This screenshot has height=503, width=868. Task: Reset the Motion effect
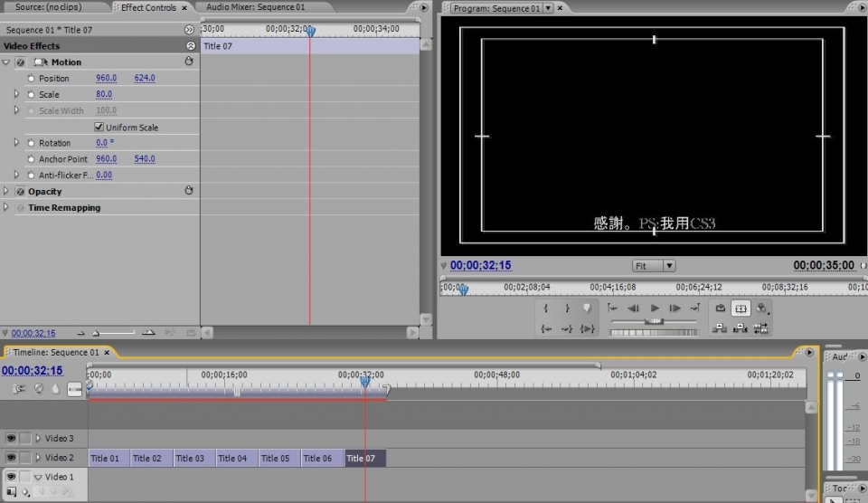[x=189, y=62]
